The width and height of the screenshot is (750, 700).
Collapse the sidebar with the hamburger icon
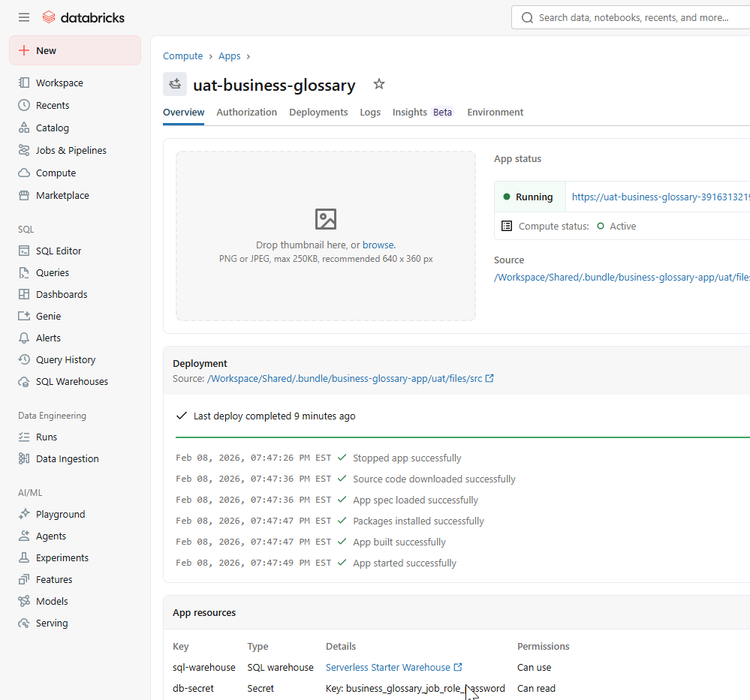[23, 17]
